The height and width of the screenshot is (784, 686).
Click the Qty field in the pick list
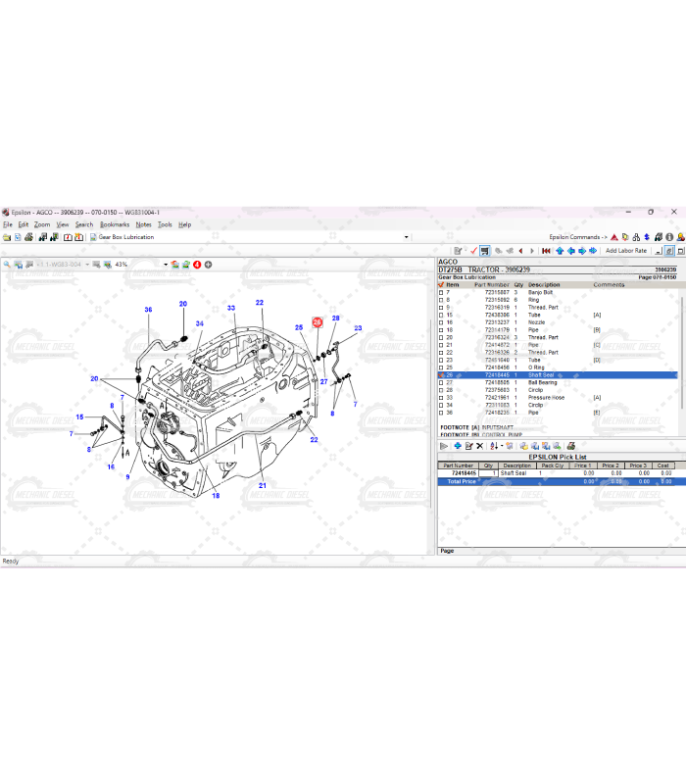(x=488, y=473)
